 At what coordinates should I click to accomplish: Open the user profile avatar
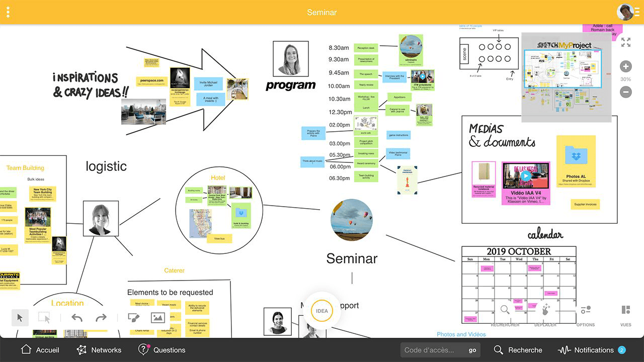tap(624, 12)
